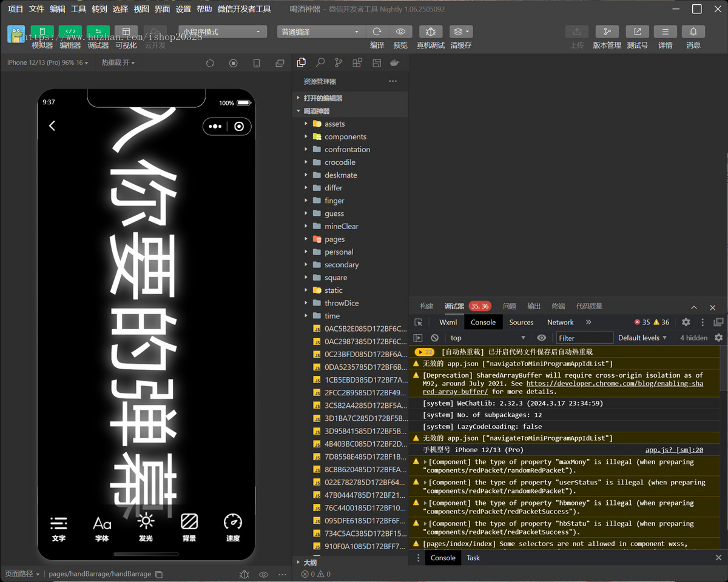
Task: Open the 热重载 开 hot reload dropdown
Action: pos(118,63)
